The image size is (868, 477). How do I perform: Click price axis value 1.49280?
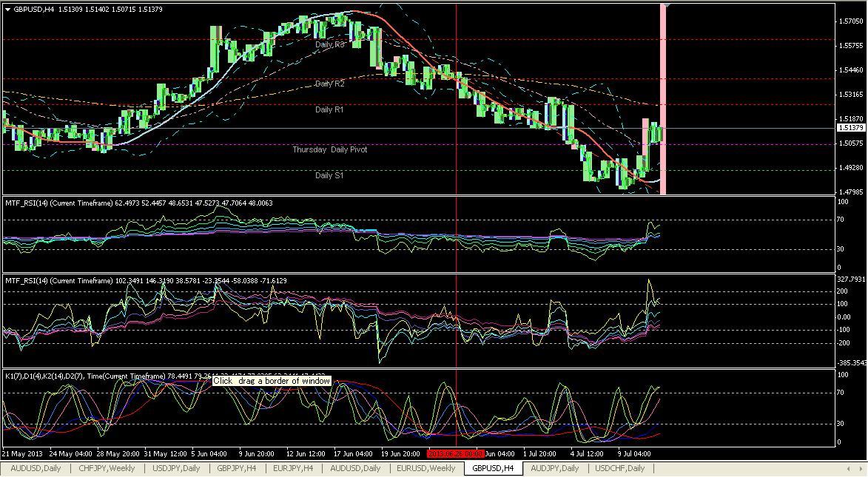tap(851, 168)
